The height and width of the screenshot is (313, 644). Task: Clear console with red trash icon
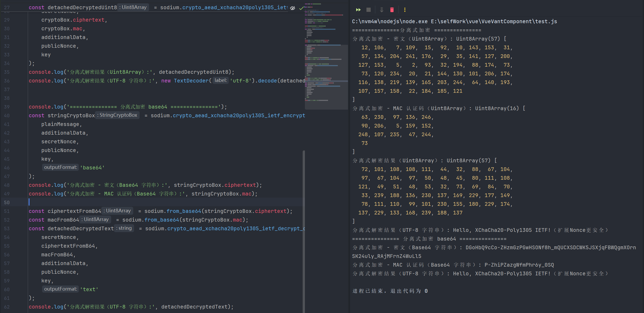392,10
